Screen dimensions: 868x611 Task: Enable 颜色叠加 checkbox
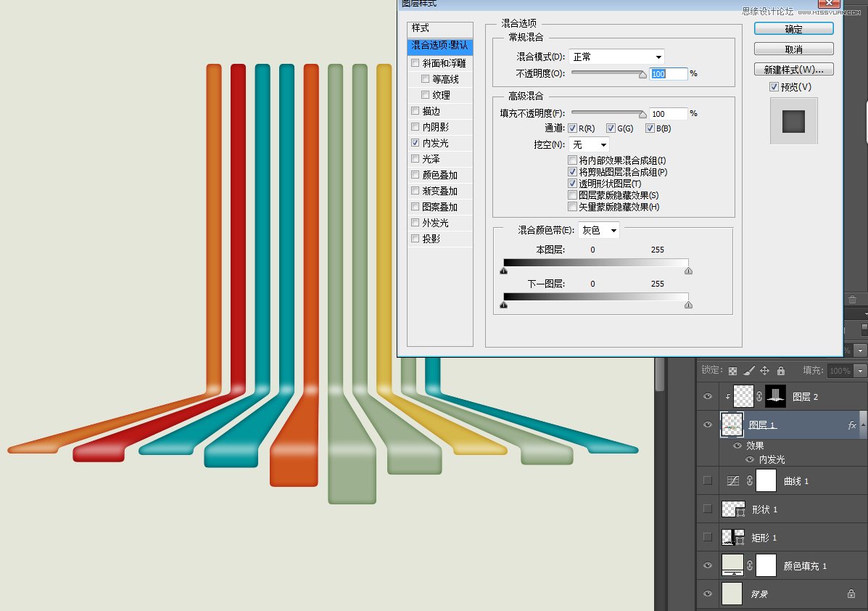416,175
